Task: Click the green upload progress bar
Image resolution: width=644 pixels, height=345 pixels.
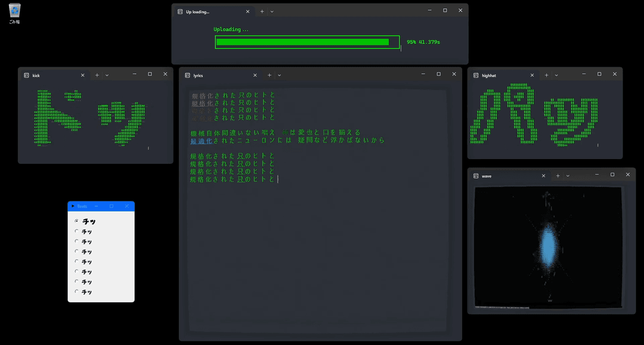Action: (x=307, y=42)
